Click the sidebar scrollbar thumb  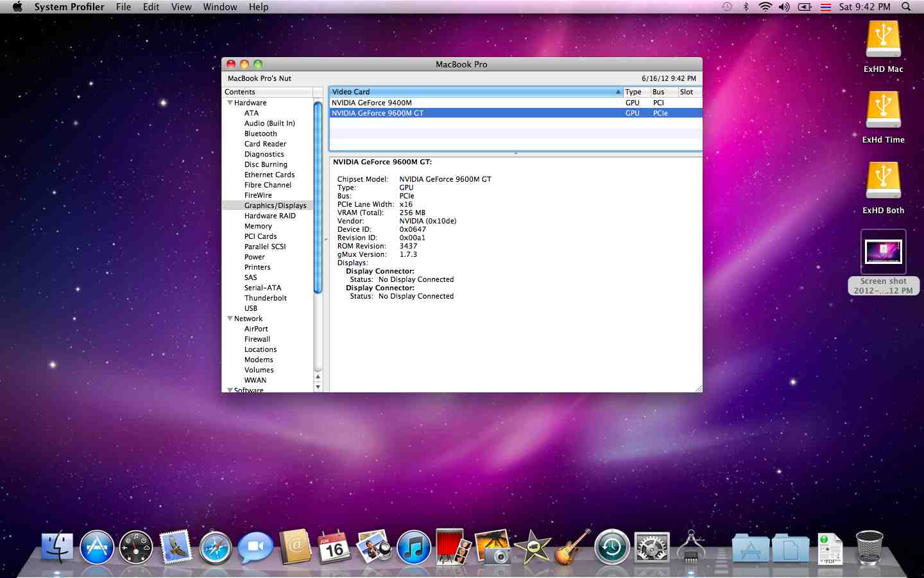click(x=318, y=197)
